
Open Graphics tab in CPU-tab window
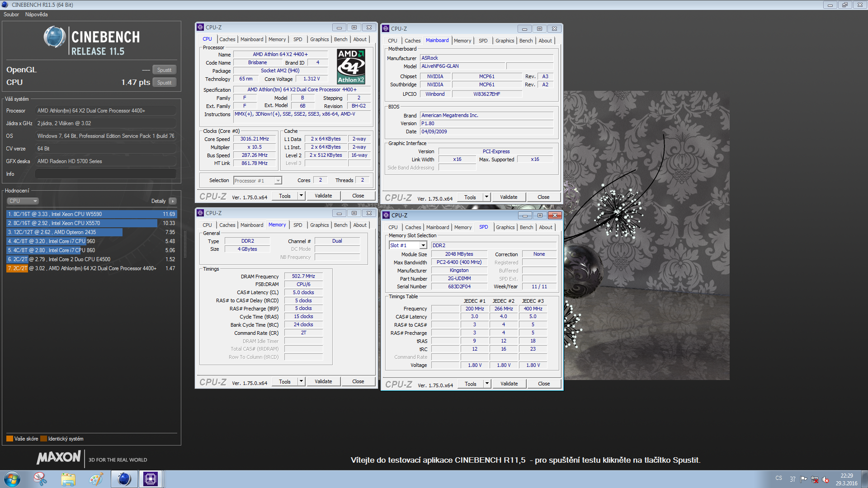pyautogui.click(x=319, y=39)
